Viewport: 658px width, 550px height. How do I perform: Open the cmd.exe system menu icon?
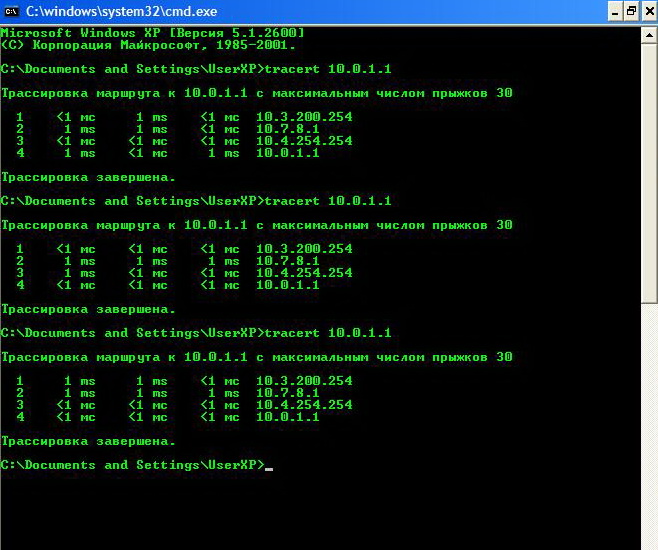(x=10, y=12)
